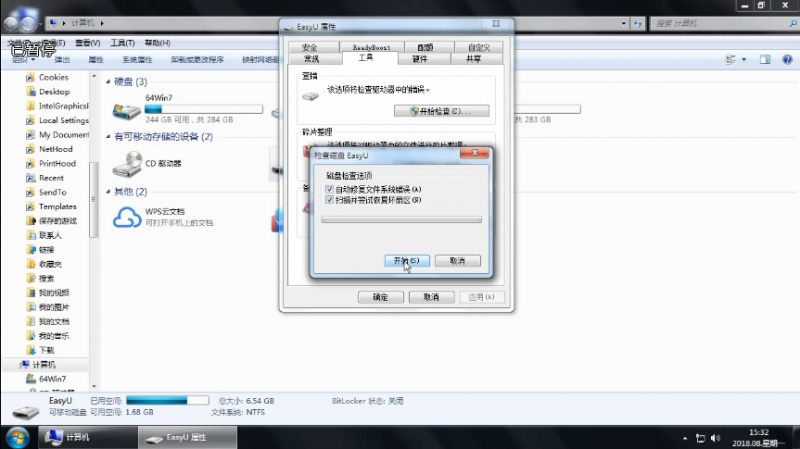Screen dimensions: 800x449
Task: Open the 帮助(H) menu
Action: (157, 43)
